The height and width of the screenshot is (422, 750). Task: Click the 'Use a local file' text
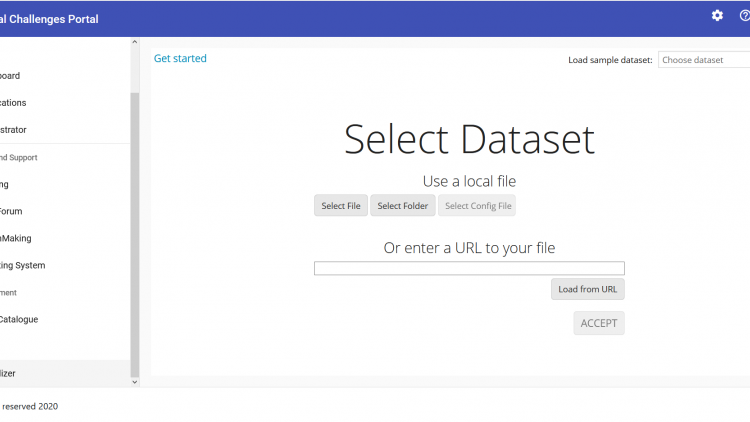click(469, 181)
